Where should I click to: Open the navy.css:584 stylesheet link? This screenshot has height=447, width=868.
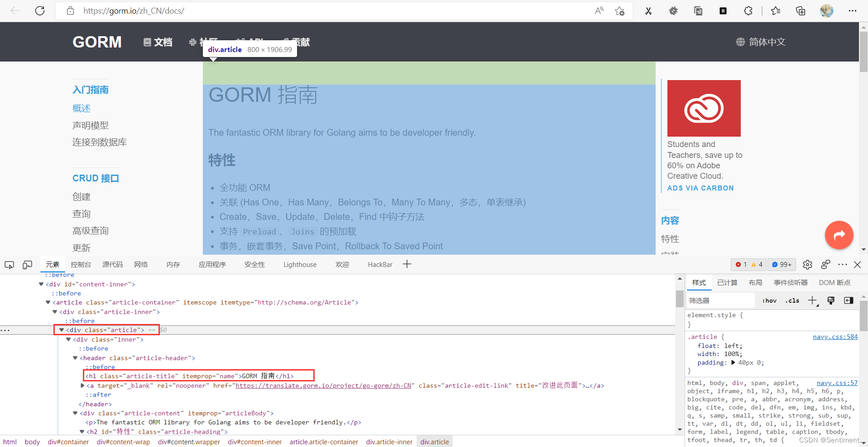835,337
